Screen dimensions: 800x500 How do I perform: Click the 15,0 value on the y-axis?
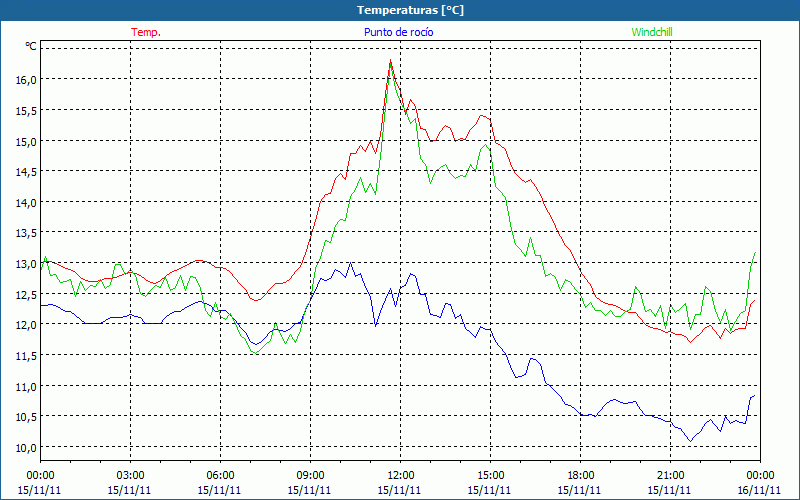point(26,141)
